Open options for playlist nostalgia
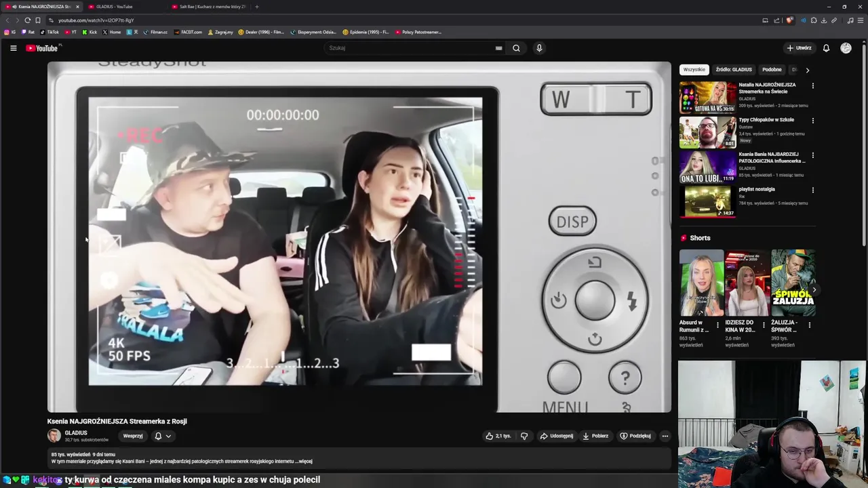 tap(812, 190)
